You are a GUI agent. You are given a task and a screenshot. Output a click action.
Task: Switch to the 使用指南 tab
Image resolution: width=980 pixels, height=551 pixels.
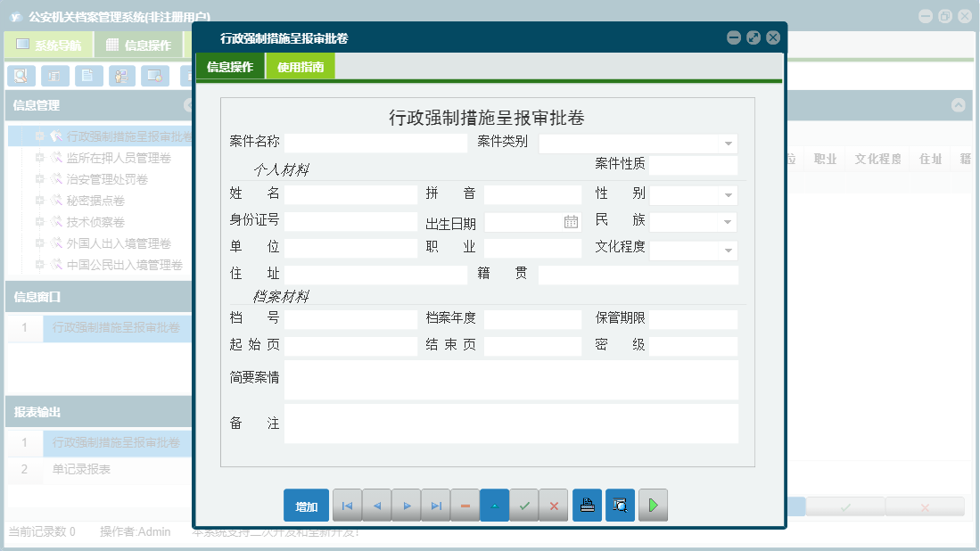pyautogui.click(x=301, y=66)
